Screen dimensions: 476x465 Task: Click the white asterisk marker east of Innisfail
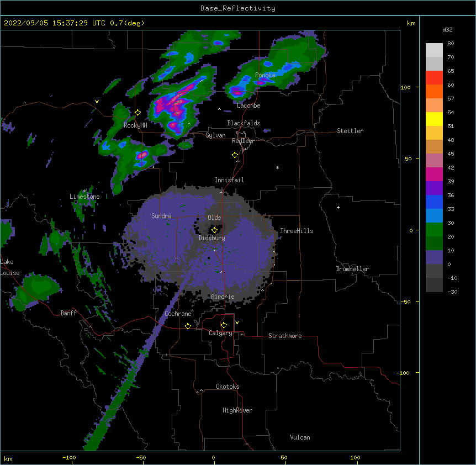pyautogui.click(x=277, y=167)
